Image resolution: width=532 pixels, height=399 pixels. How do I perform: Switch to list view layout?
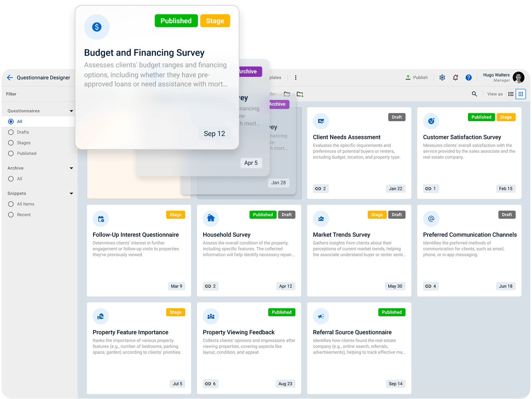(x=511, y=94)
